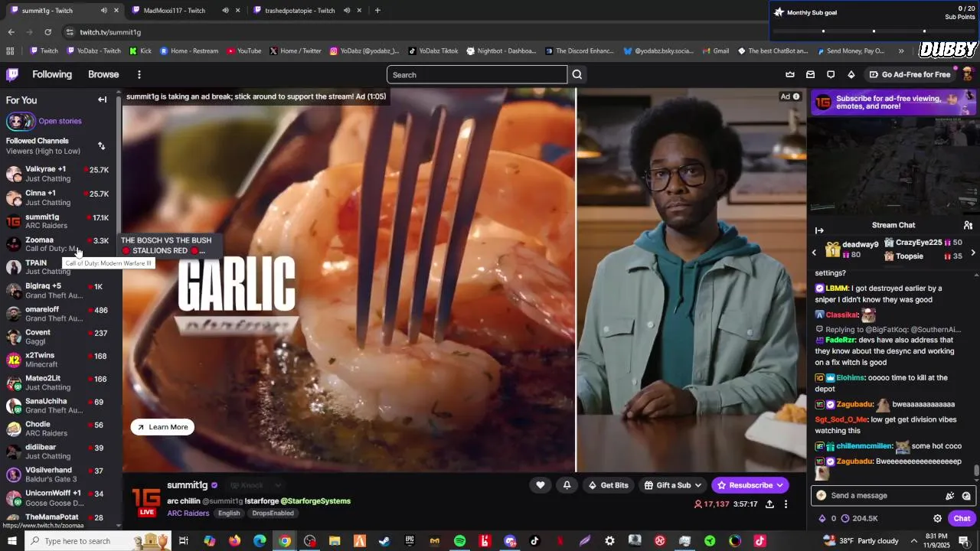Click Go Ad-Free for Free
This screenshot has height=551, width=980.
coord(910,74)
